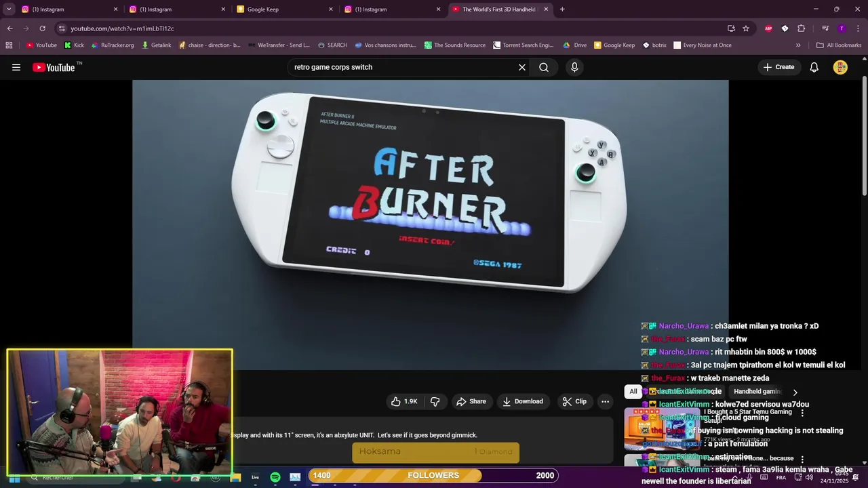The width and height of the screenshot is (868, 488).
Task: Close the World's First 3D Handheld tab
Action: (x=546, y=9)
